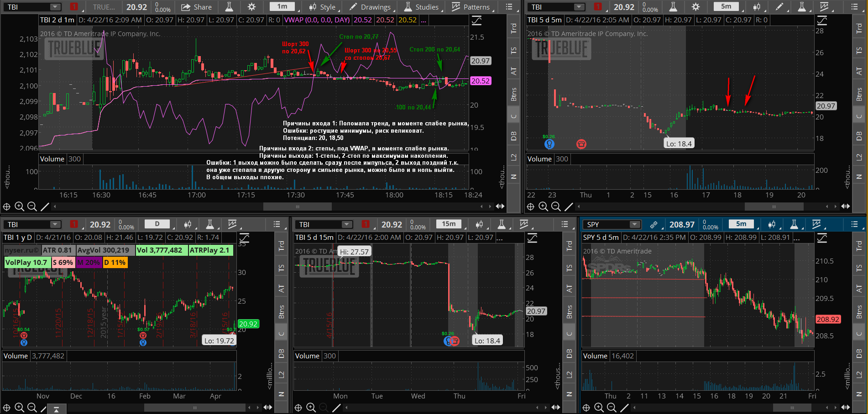The height and width of the screenshot is (414, 868).
Task: Open the 1m timeframe dropdown
Action: click(x=282, y=7)
